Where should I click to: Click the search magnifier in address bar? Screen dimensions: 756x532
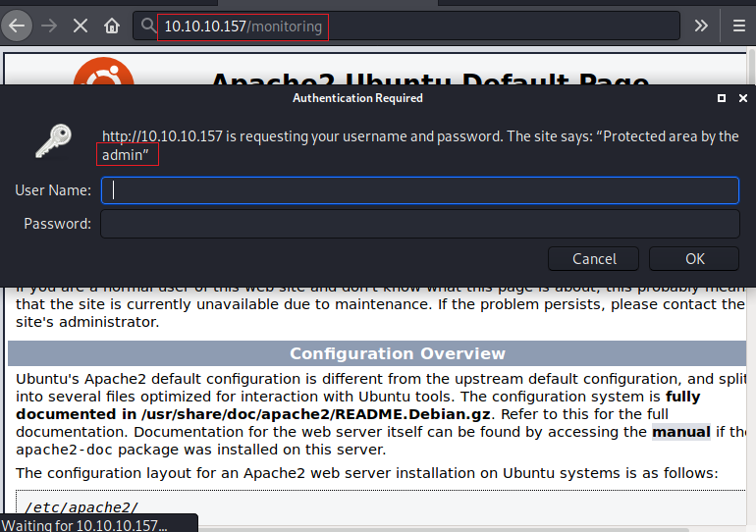tap(148, 26)
